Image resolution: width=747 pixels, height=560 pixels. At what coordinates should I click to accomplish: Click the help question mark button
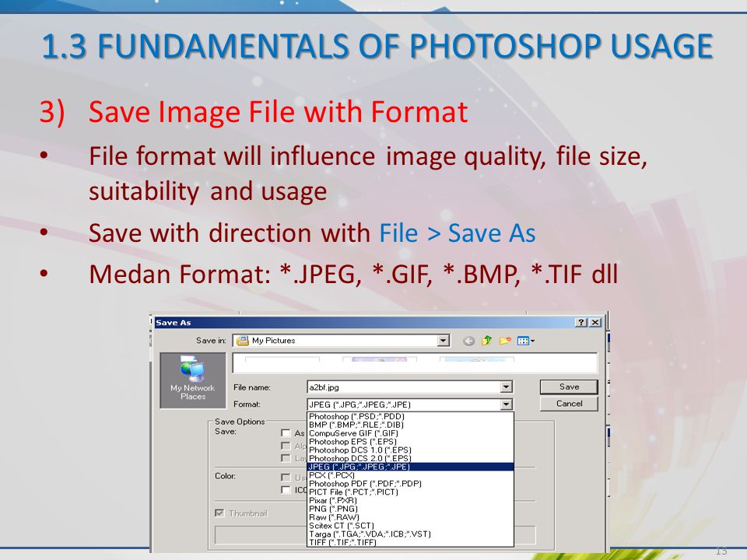point(581,322)
